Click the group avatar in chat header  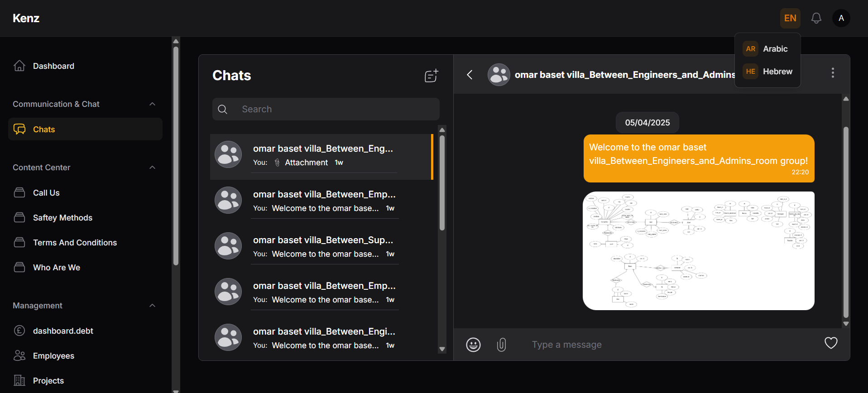499,75
